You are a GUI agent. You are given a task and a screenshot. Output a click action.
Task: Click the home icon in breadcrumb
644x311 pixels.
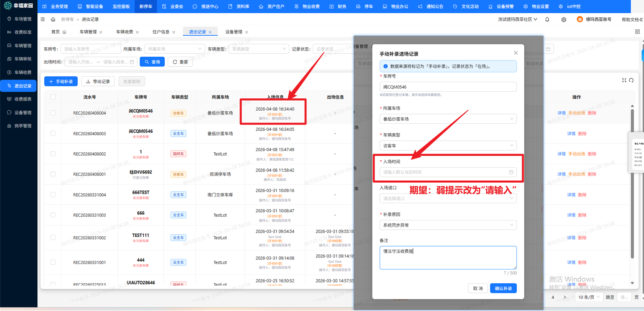click(53, 19)
